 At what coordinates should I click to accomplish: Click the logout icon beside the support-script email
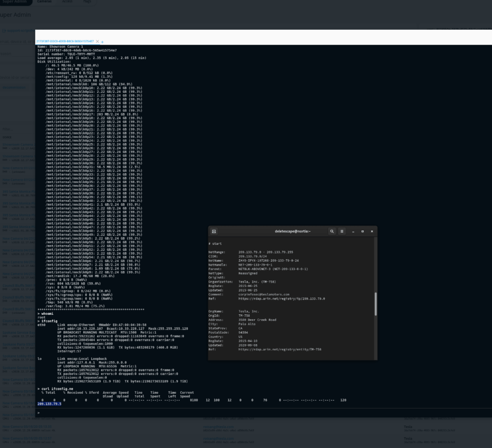pos(4,30)
